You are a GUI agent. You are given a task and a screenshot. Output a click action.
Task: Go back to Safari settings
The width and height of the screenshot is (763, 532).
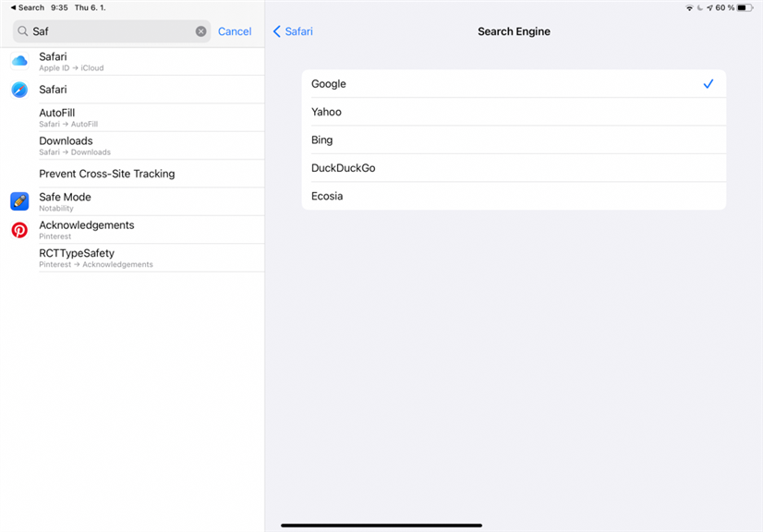[293, 31]
